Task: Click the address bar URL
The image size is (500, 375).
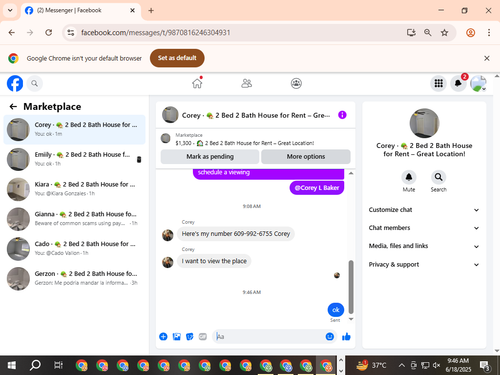Action: (x=156, y=33)
